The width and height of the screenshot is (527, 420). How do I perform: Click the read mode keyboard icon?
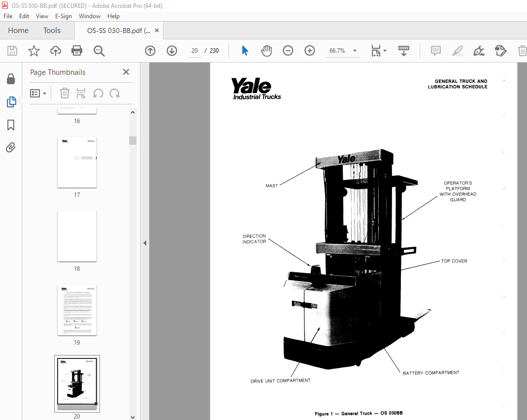(x=404, y=51)
